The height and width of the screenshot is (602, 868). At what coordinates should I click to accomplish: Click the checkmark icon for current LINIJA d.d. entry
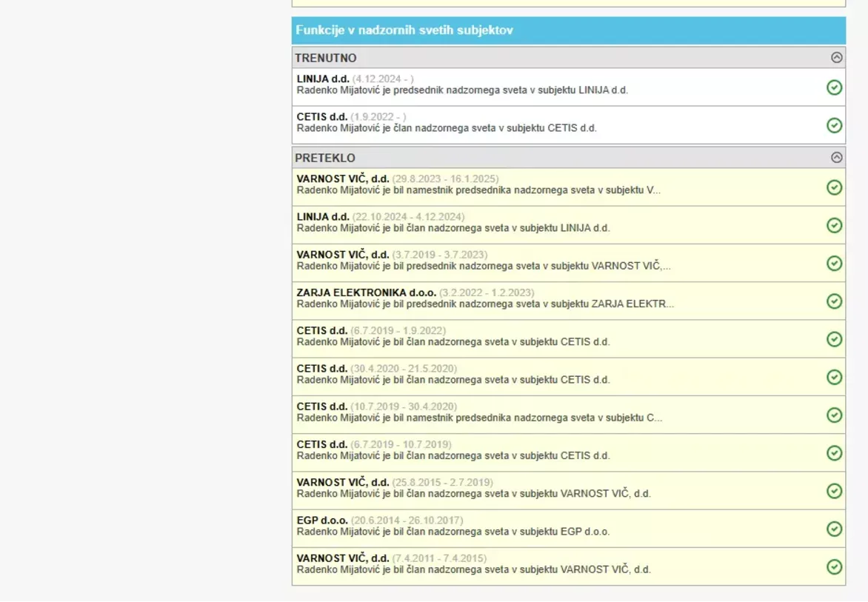[x=834, y=87]
